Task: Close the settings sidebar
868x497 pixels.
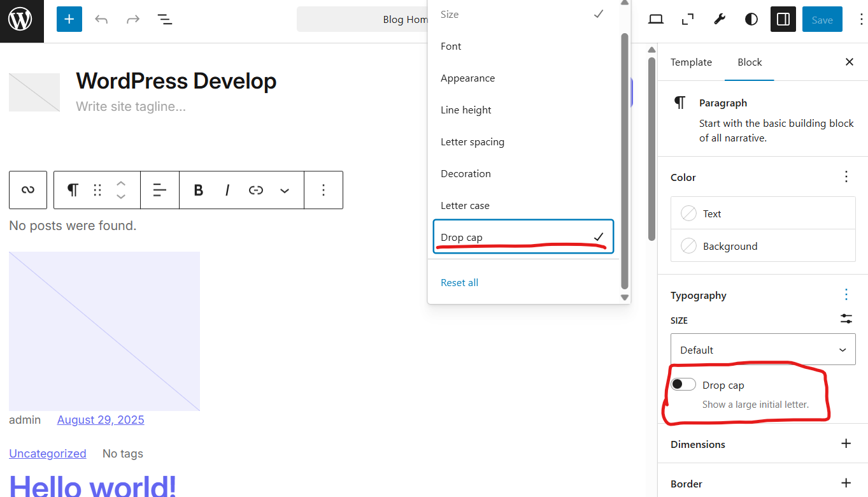Action: [849, 62]
